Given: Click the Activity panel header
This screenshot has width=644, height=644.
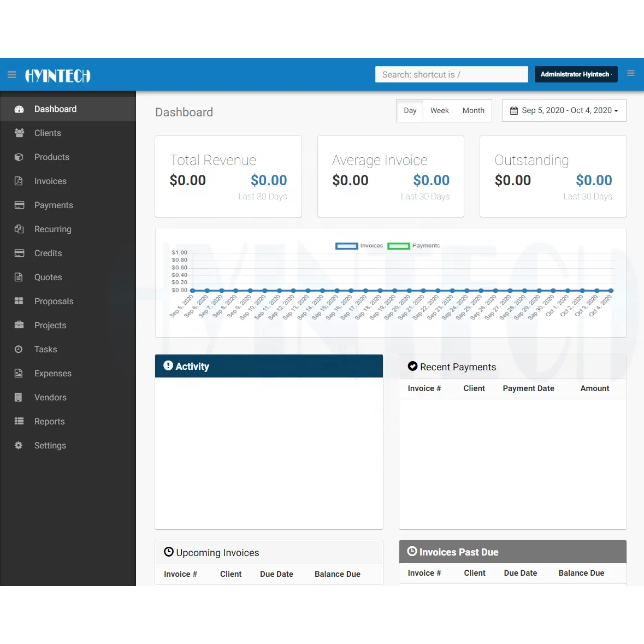Looking at the screenshot, I should click(269, 366).
